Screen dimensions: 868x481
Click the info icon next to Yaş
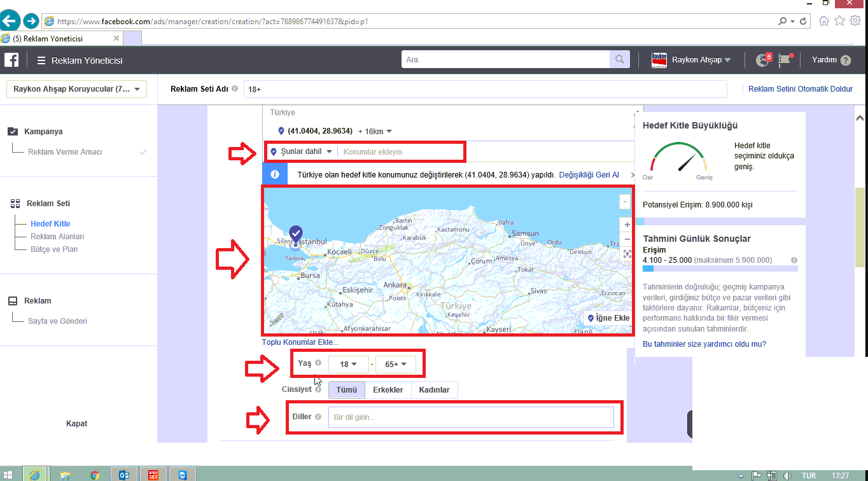point(318,363)
